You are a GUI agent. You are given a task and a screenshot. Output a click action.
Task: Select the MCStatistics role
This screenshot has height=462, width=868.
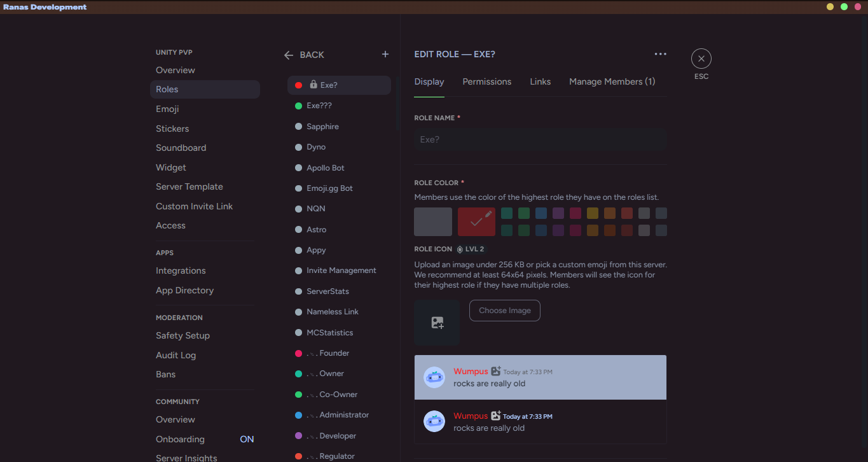(x=339, y=333)
